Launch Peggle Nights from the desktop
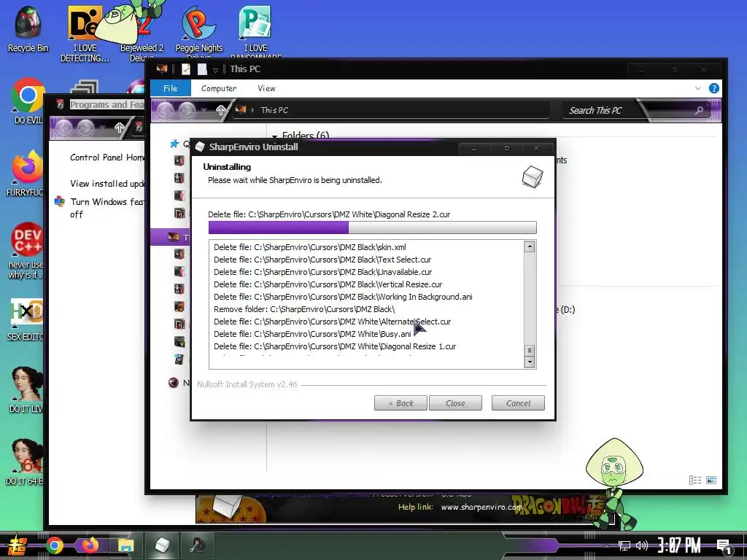Screen dimensions: 747x560 point(198,31)
